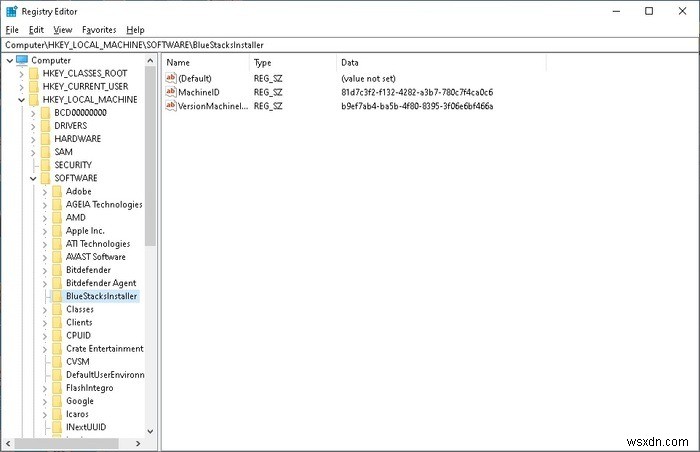
Task: Click the HKEY_LOCAL_MACHINE folder icon
Action: (34, 100)
